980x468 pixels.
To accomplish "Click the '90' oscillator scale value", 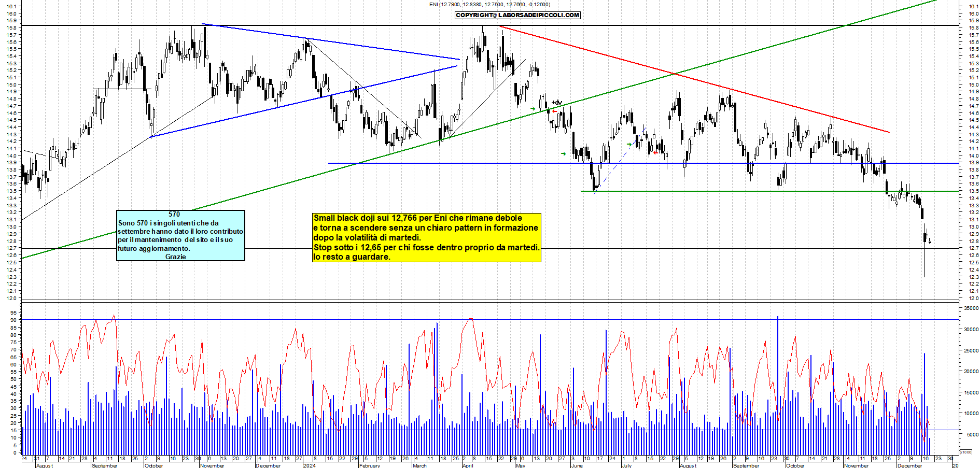I will [x=13, y=320].
